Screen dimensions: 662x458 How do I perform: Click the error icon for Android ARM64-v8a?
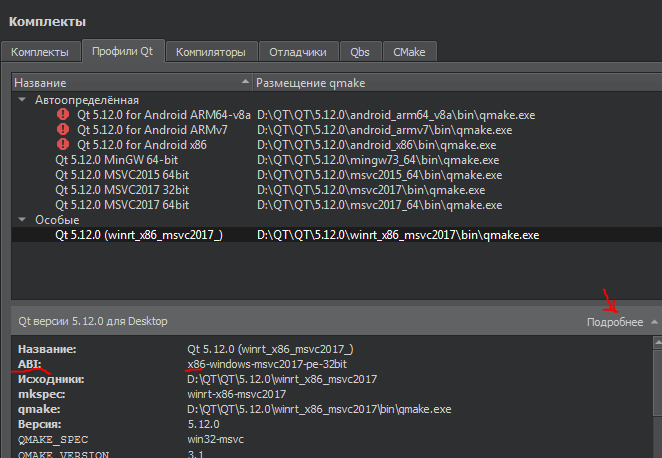tap(65, 115)
